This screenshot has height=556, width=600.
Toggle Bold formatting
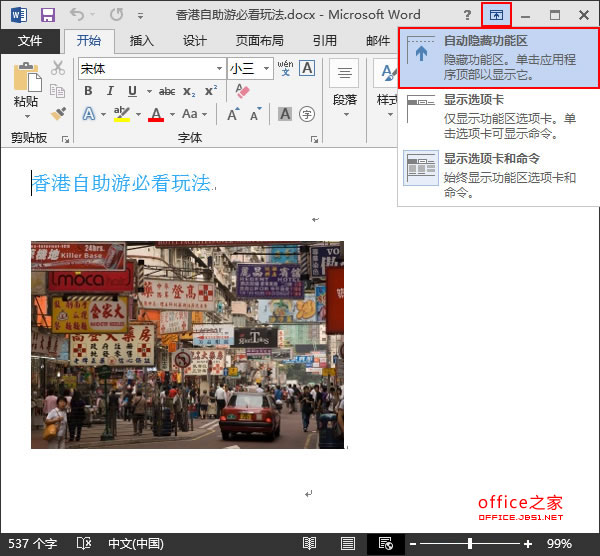coord(88,91)
